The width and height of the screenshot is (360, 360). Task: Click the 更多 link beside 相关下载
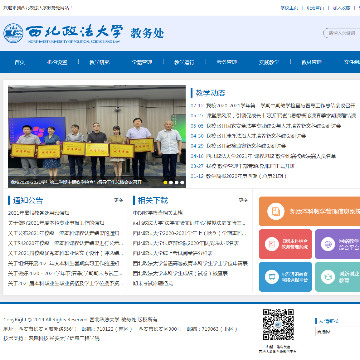click(243, 200)
